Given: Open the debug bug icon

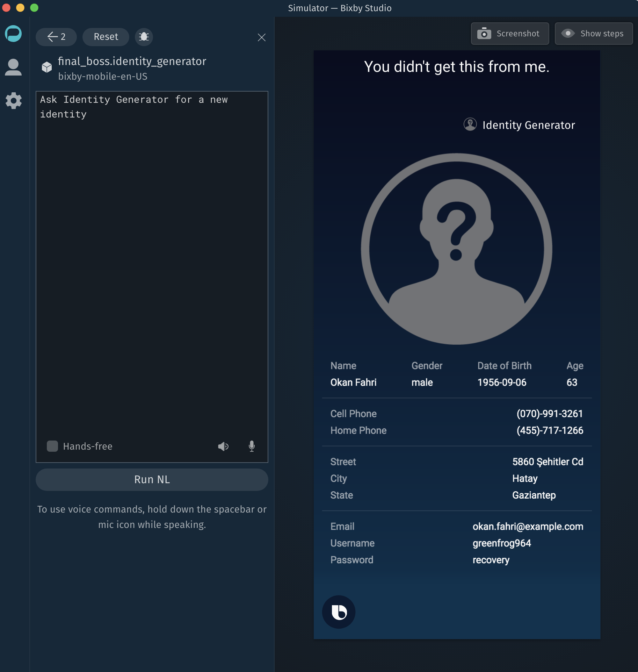Looking at the screenshot, I should 144,37.
